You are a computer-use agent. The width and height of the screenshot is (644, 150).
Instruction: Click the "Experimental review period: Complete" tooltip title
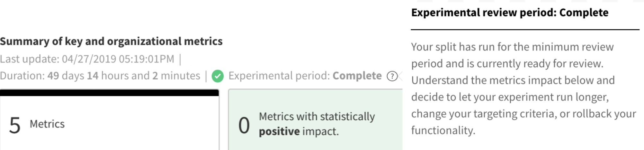coord(510,13)
